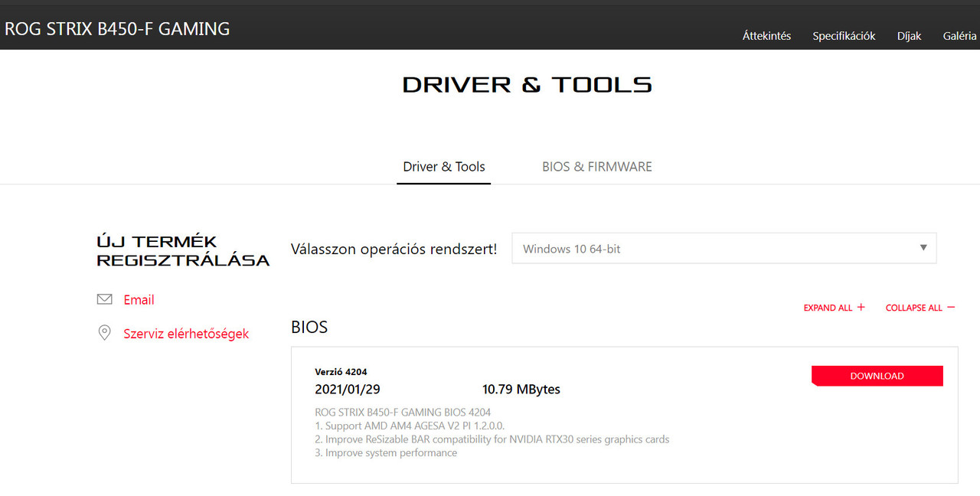This screenshot has width=980, height=496.
Task: Click the 10.79 MBytes file size
Action: coord(521,390)
